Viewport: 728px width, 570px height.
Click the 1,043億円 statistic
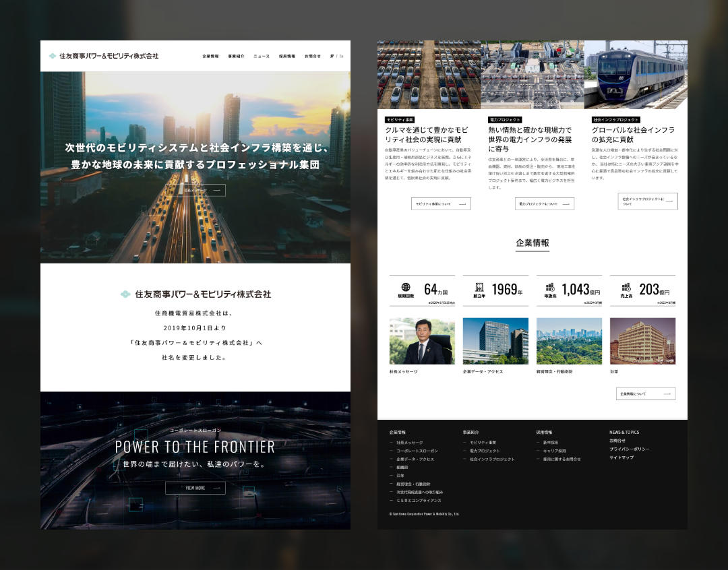pos(581,290)
